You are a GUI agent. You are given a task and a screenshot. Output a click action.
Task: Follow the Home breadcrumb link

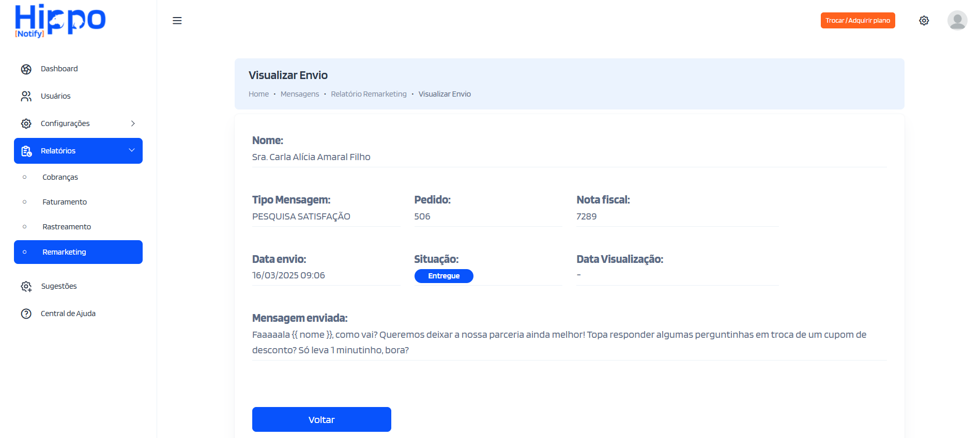pyautogui.click(x=258, y=94)
